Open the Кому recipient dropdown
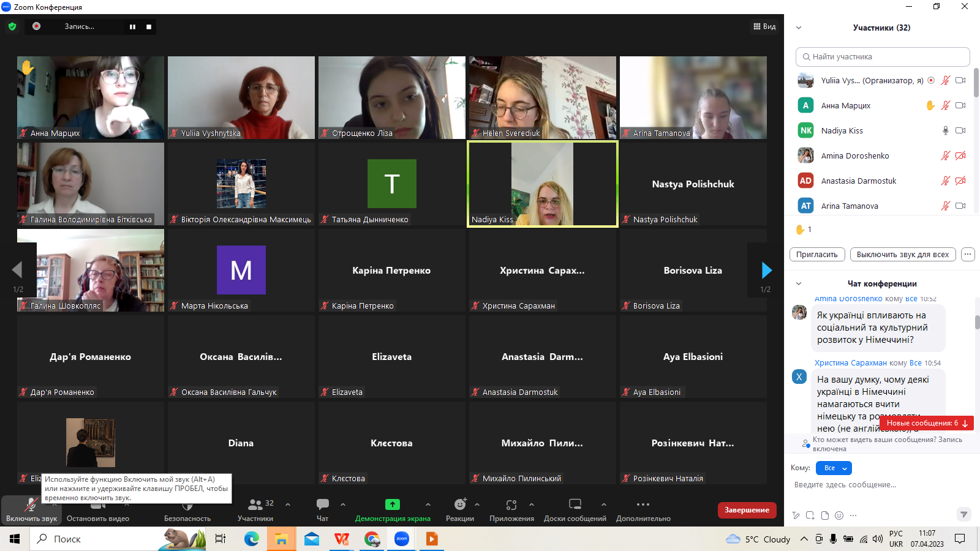This screenshot has height=551, width=980. click(834, 468)
